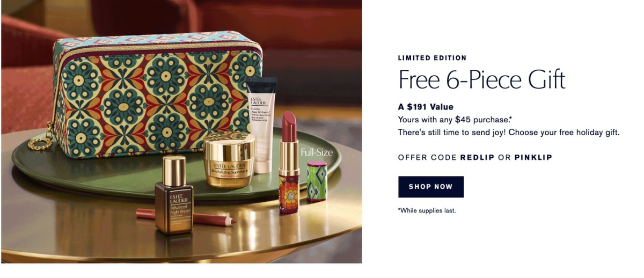Click the gold ring zipper pull on the bag
Screen dimensions: 644x278
[41, 142]
